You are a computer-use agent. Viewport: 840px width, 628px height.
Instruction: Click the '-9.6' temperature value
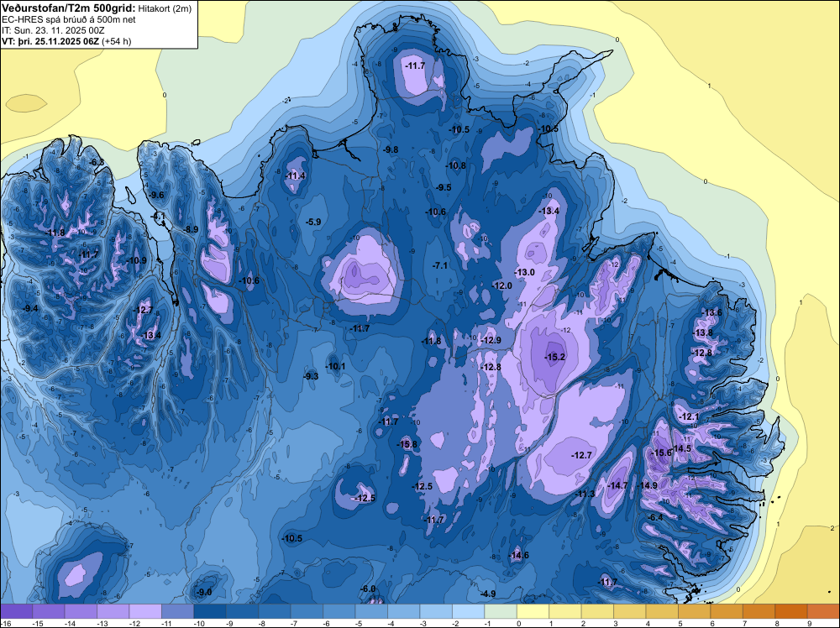[156, 196]
